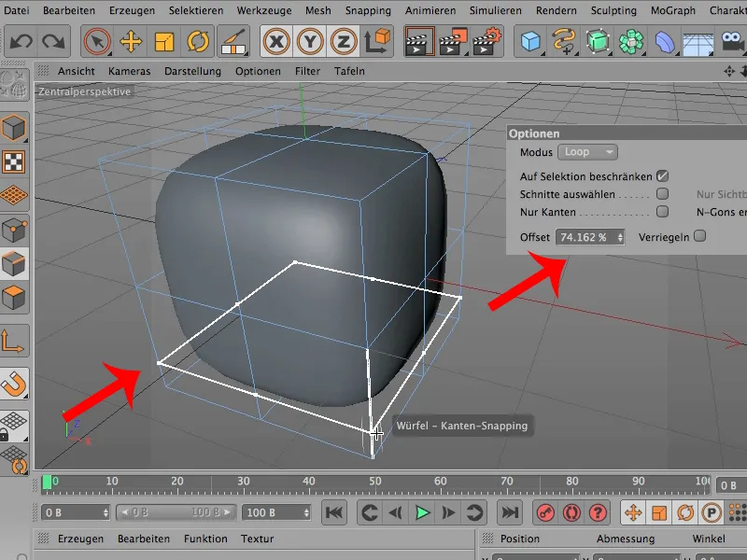Open the recently used tools icon
The height and width of the screenshot is (560, 747).
click(x=233, y=41)
